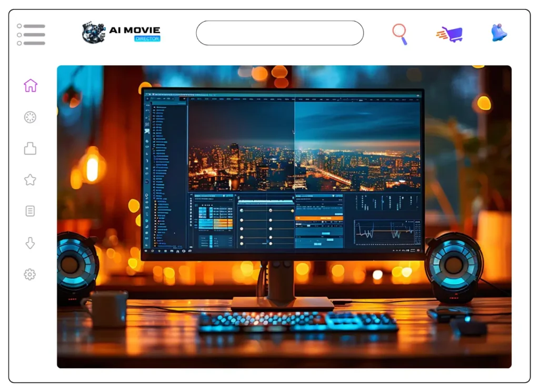Open the hamburger navigation menu

point(31,34)
